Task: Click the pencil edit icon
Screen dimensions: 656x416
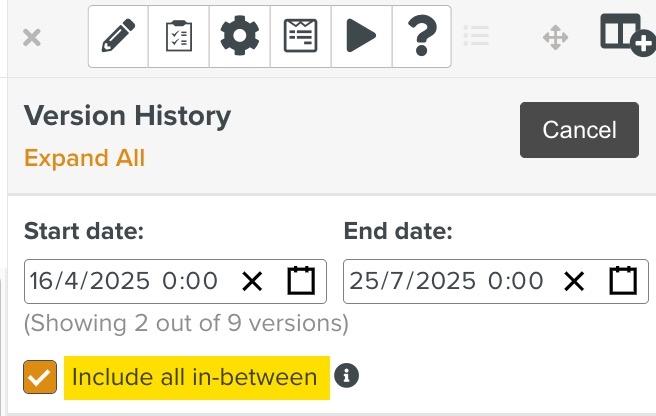Action: [118, 37]
